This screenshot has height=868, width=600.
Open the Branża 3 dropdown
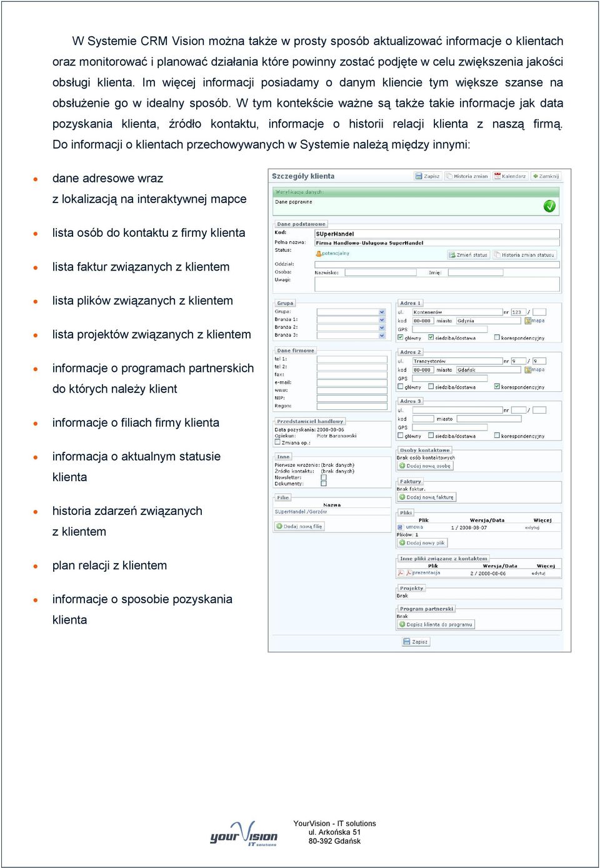(351, 336)
